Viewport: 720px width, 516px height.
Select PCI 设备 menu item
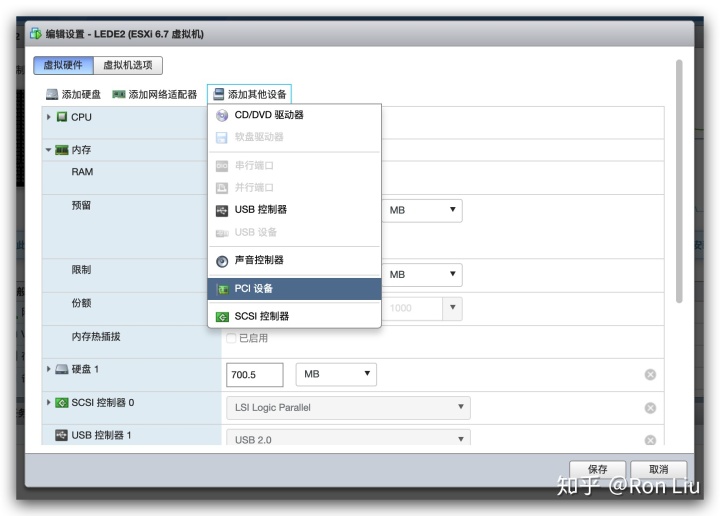point(294,289)
